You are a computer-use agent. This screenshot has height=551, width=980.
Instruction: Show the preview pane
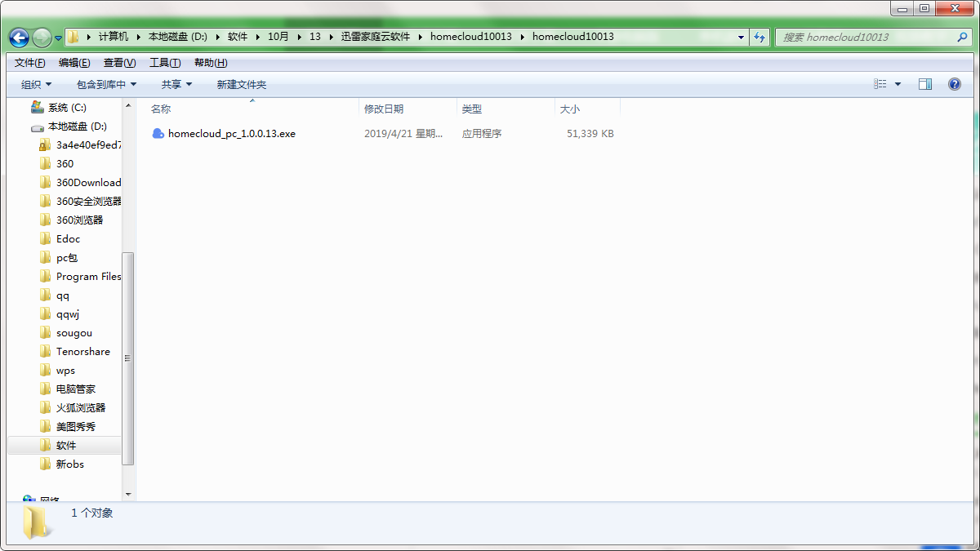[925, 84]
